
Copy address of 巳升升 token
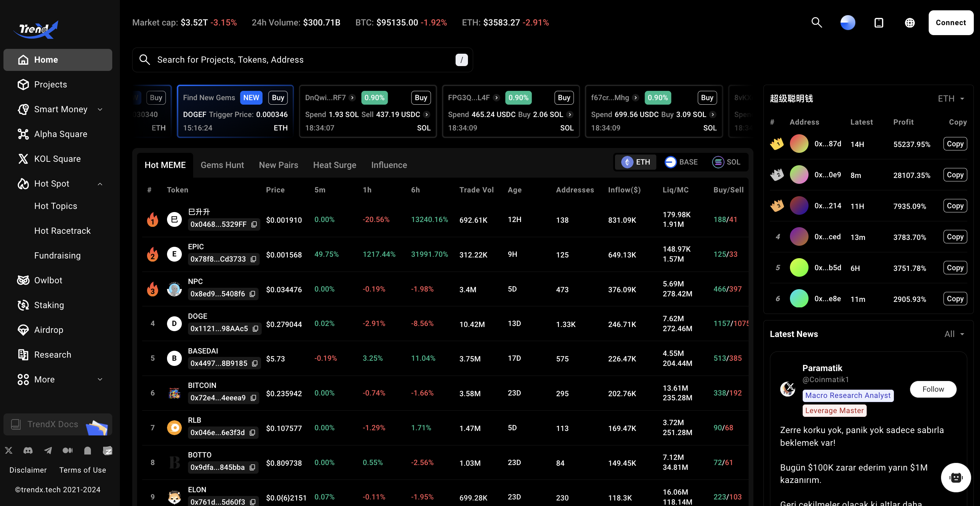(x=254, y=224)
